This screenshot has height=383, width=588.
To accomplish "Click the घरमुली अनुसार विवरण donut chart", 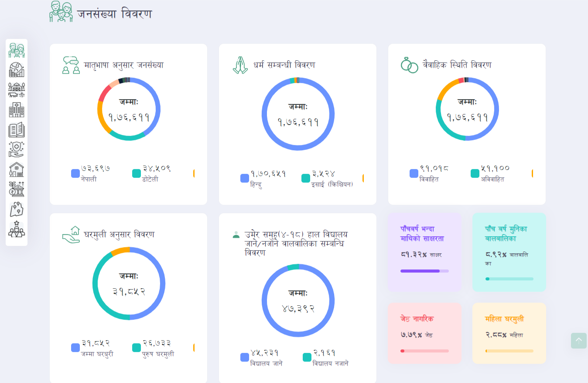I will click(x=129, y=283).
